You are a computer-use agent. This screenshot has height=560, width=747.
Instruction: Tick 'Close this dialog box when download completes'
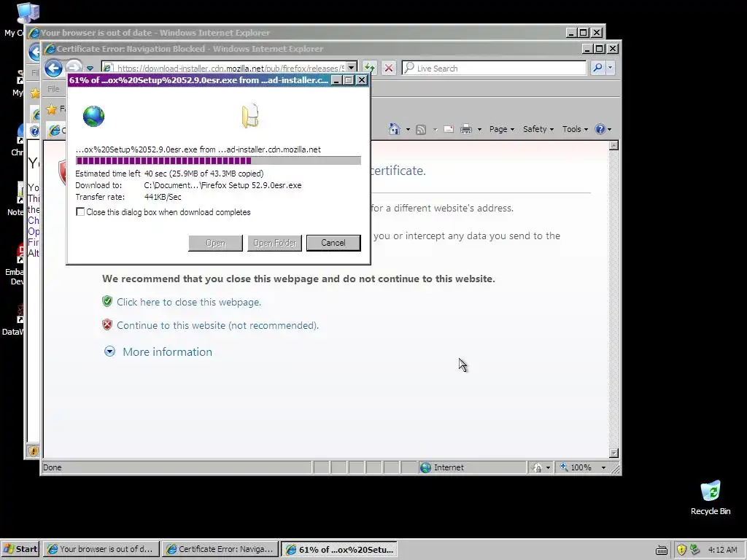point(80,212)
